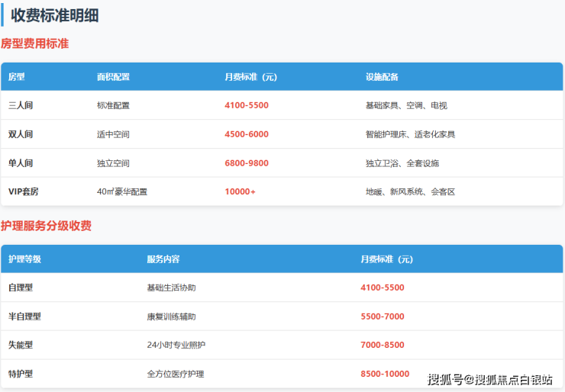This screenshot has width=565, height=392.
Task: Click the 6800-9800 monthly fee
Action: pyautogui.click(x=247, y=163)
